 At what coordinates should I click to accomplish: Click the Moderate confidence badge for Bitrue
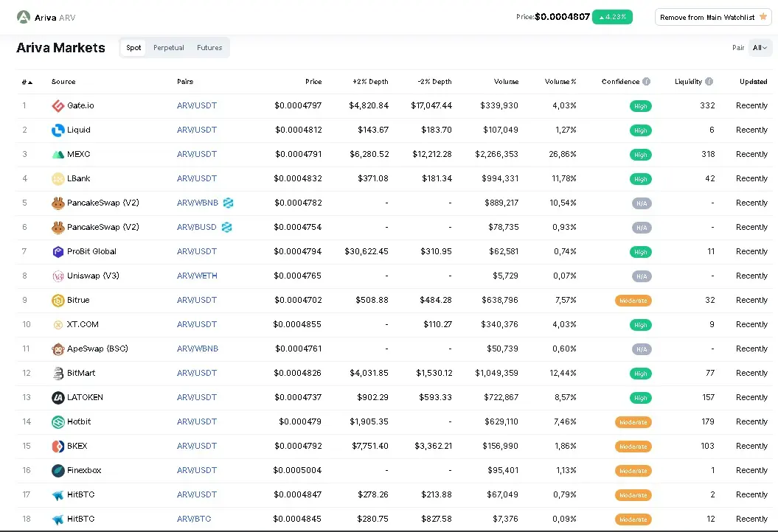click(633, 301)
